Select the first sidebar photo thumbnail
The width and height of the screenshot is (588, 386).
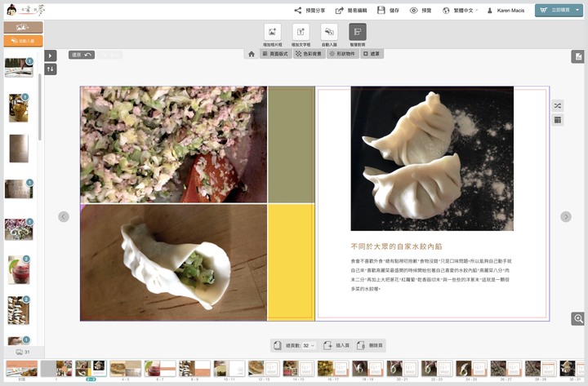19,68
